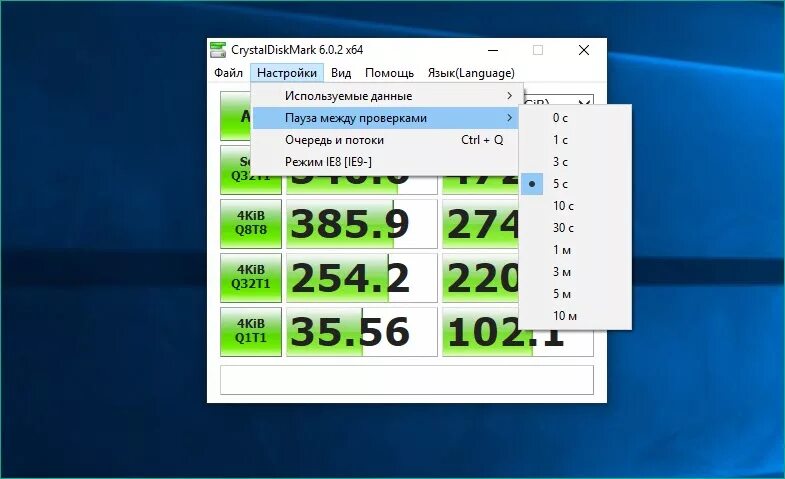Close the Настройки menu in menu bar

(x=287, y=73)
